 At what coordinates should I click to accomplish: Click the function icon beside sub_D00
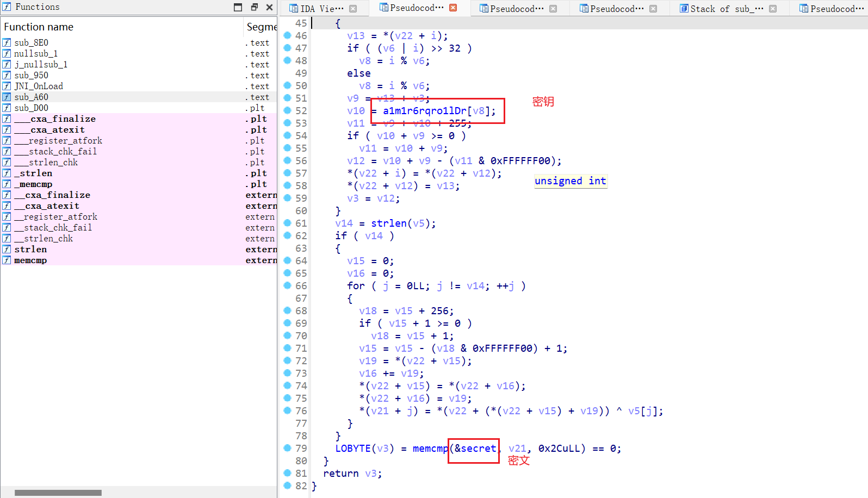point(7,108)
